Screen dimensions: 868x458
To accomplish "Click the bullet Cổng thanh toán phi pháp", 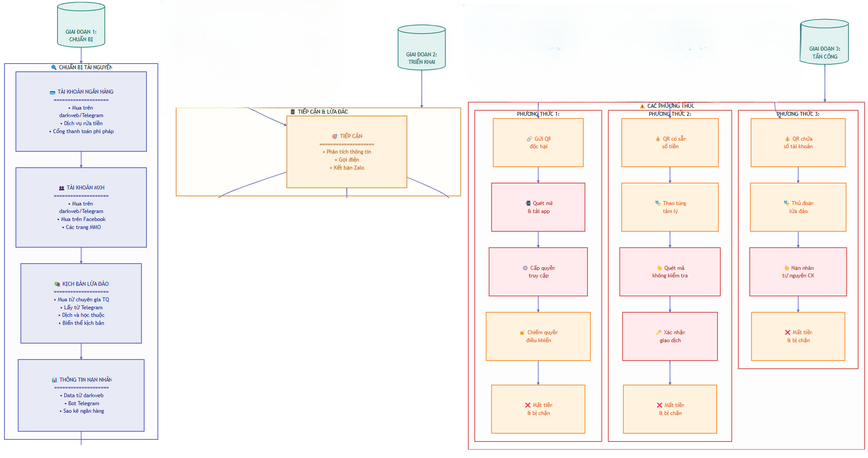I will [x=81, y=131].
